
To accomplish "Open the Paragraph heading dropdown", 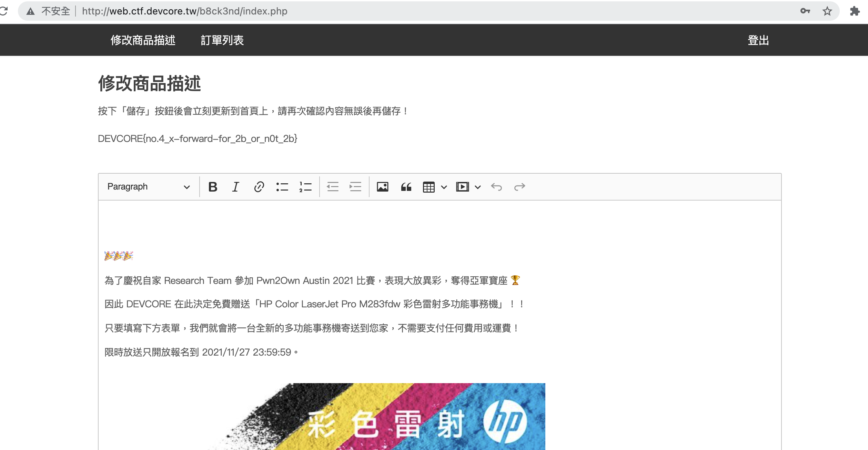I will (149, 187).
